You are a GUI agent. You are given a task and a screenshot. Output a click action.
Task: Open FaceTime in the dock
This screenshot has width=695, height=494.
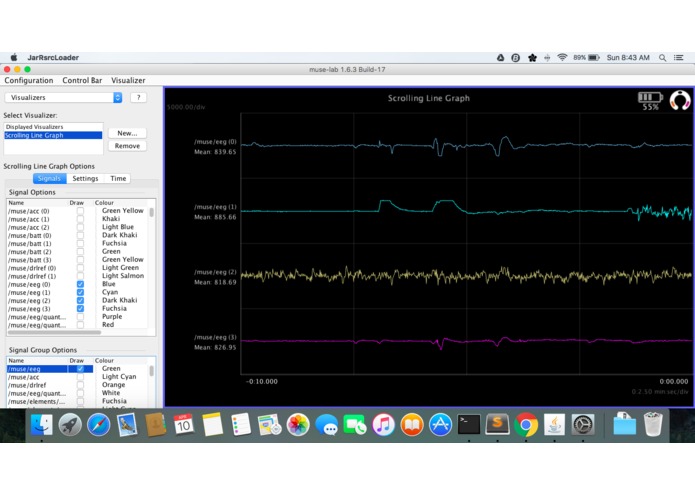(x=355, y=425)
